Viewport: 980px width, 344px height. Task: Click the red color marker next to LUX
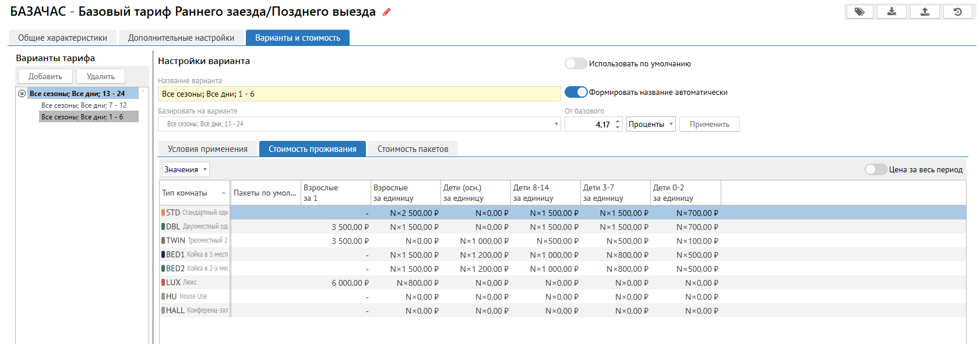(163, 282)
